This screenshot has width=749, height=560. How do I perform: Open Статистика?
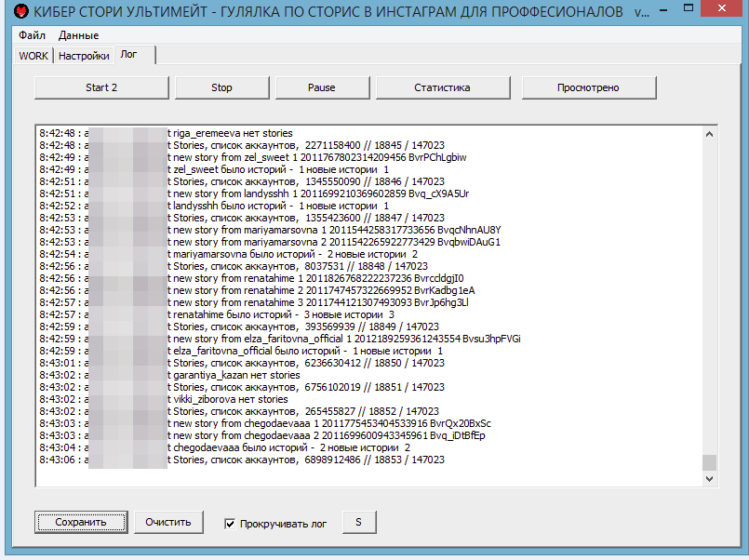(x=442, y=87)
